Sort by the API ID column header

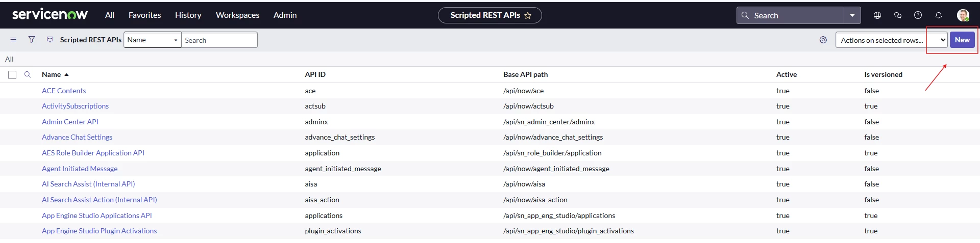pyautogui.click(x=315, y=74)
